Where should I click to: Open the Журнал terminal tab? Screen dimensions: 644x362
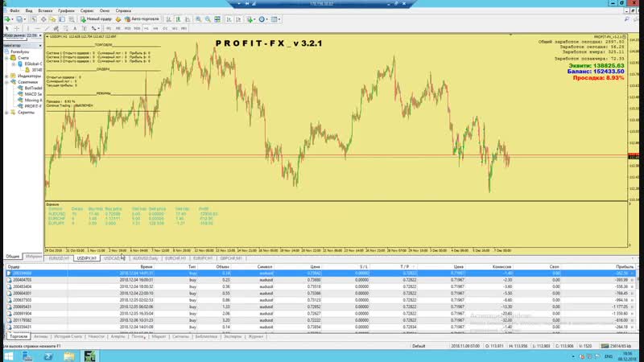coord(255,336)
